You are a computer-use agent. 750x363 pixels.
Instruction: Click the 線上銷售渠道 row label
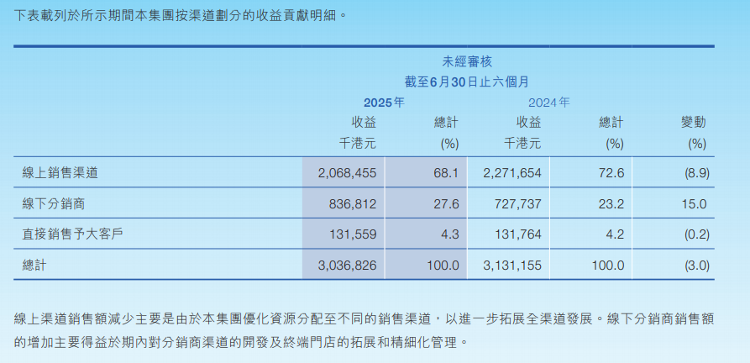(60, 172)
